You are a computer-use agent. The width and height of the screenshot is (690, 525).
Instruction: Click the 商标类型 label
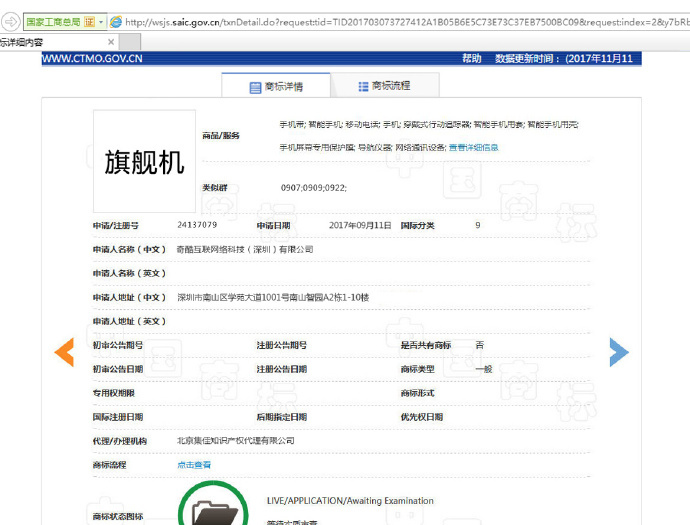coord(418,369)
